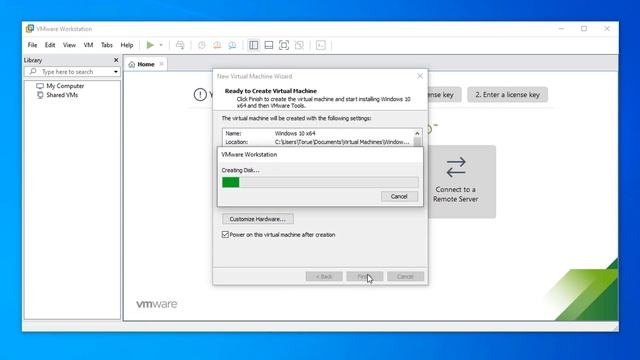Screen dimensions: 640x360
Task: Click Connect to a Remote Server tile
Action: click(x=462, y=181)
